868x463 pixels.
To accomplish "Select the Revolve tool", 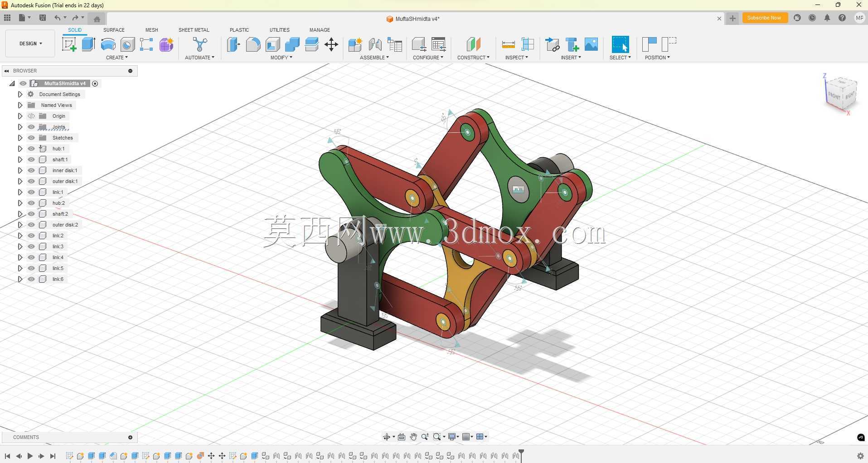I will tap(108, 44).
